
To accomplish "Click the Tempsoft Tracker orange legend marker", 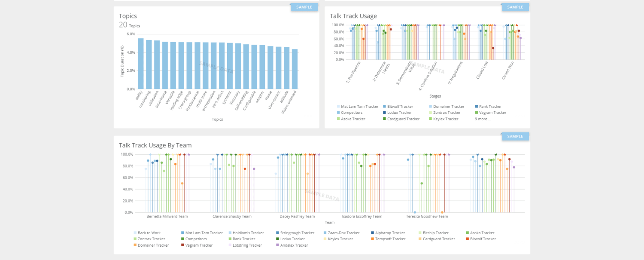I will point(372,239).
